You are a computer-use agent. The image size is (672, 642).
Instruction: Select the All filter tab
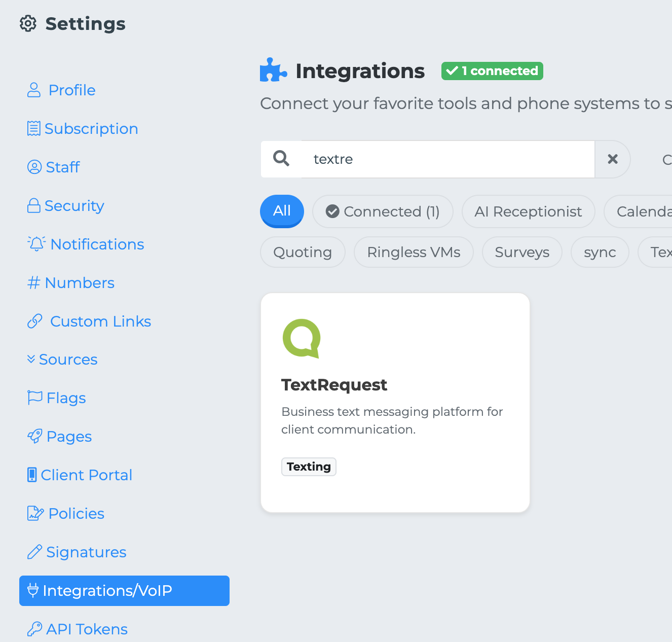pos(282,211)
